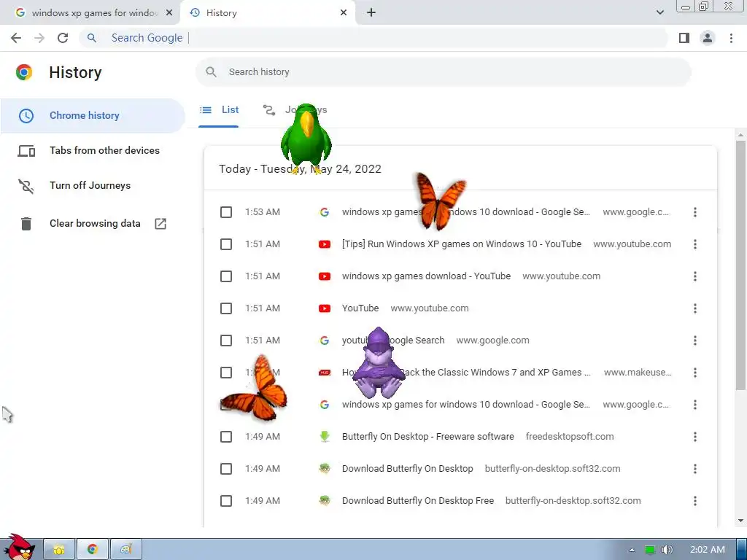747x560 pixels.
Task: Click the Chrome taskbar icon
Action: coord(93,550)
